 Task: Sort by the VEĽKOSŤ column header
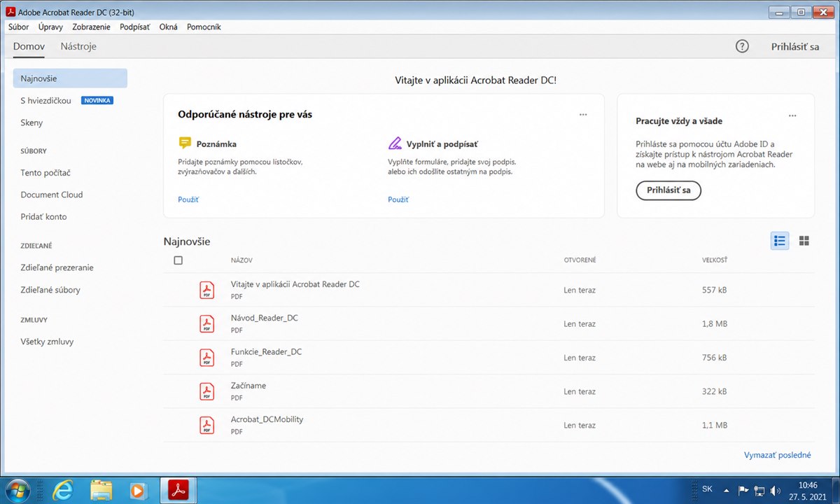pyautogui.click(x=715, y=260)
